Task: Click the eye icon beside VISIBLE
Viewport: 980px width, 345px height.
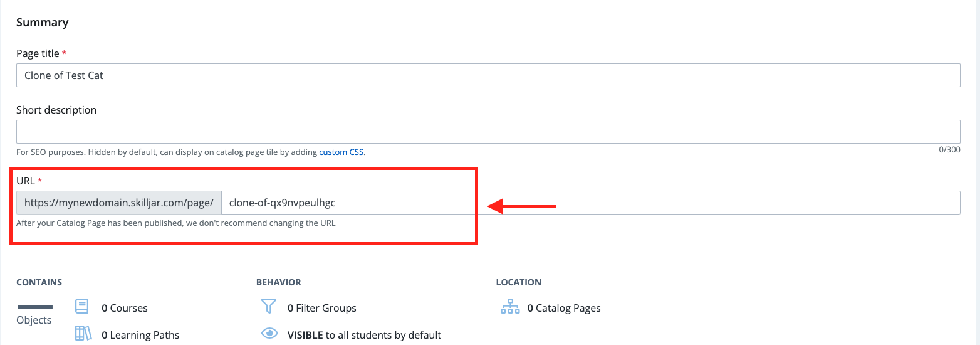Action: pos(269,334)
